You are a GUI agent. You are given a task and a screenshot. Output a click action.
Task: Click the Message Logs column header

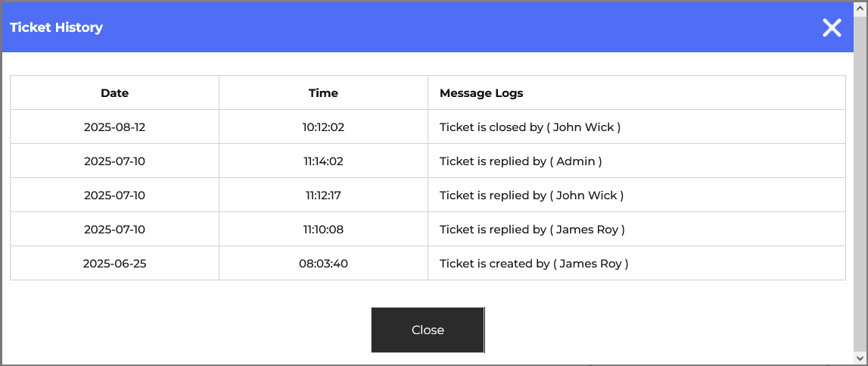click(x=481, y=93)
